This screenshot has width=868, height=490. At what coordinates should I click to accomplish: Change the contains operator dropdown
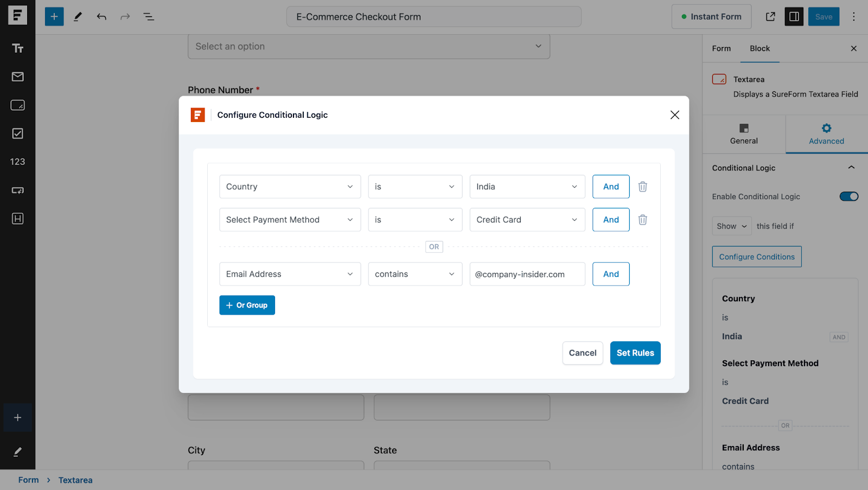(414, 274)
